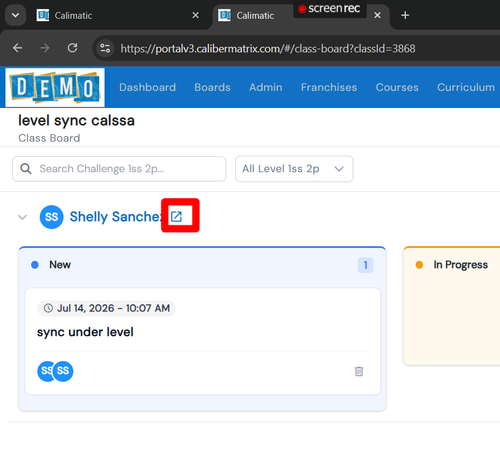The height and width of the screenshot is (466, 500).
Task: Collapse the Shelly Sanchez section
Action: click(x=22, y=217)
